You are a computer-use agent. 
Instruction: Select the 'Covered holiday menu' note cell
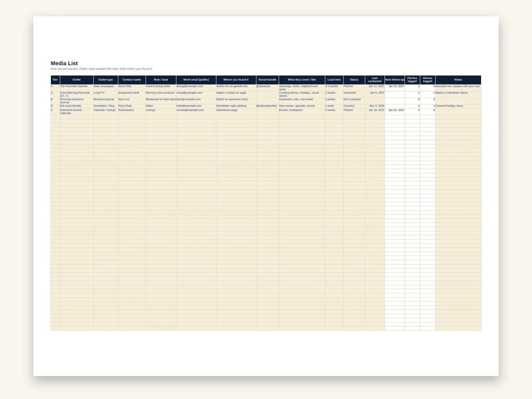tap(458, 106)
